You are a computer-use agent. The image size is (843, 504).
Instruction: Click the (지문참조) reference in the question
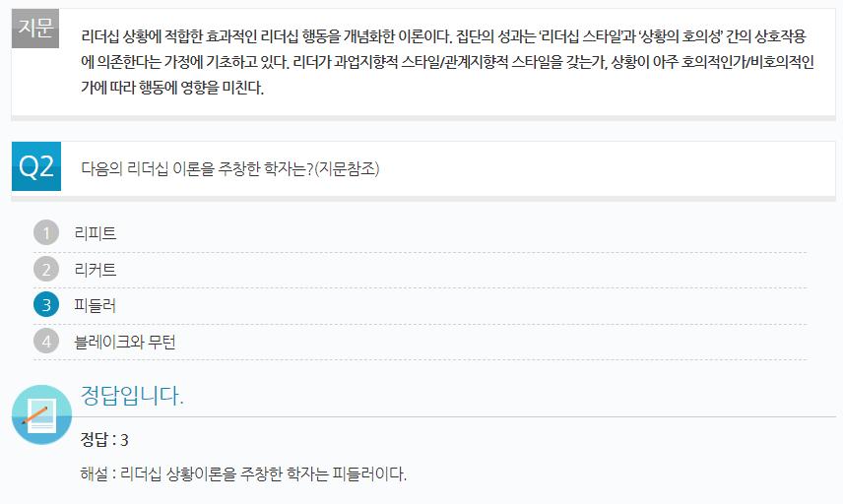(x=347, y=168)
